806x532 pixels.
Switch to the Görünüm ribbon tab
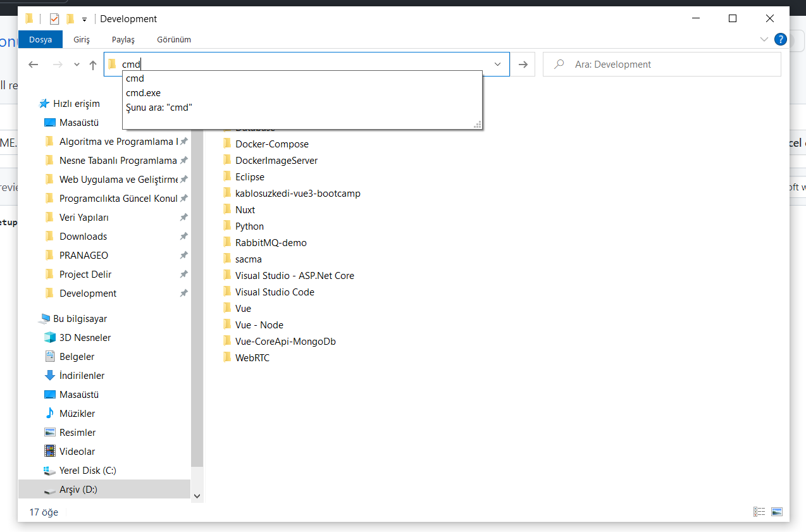coord(173,39)
